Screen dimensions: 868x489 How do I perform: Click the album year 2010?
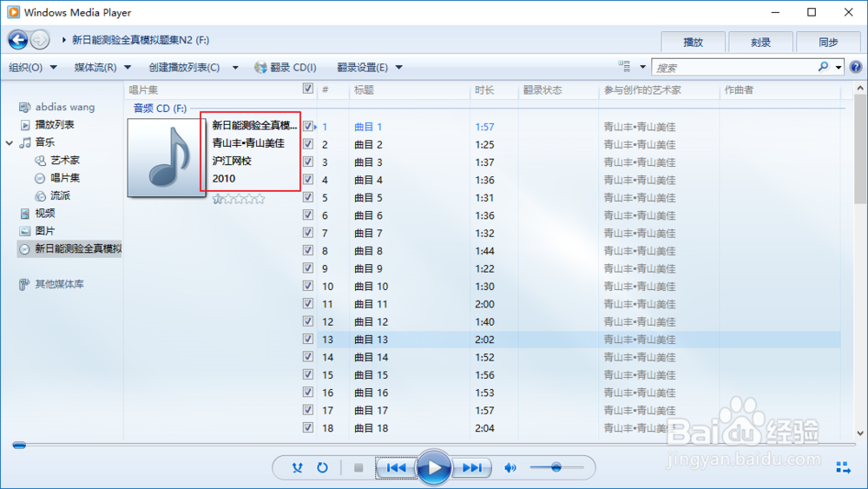point(224,179)
